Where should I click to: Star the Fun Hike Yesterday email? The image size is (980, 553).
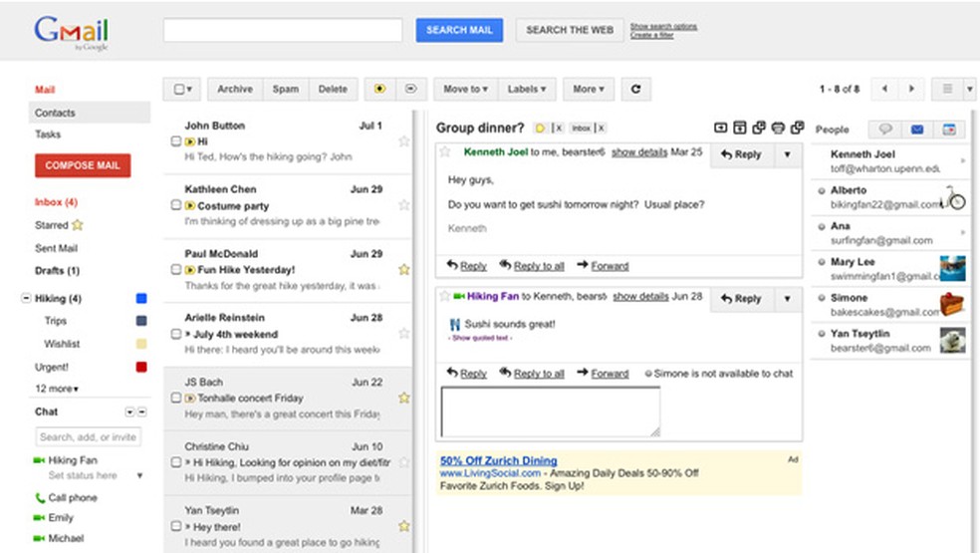(x=403, y=269)
